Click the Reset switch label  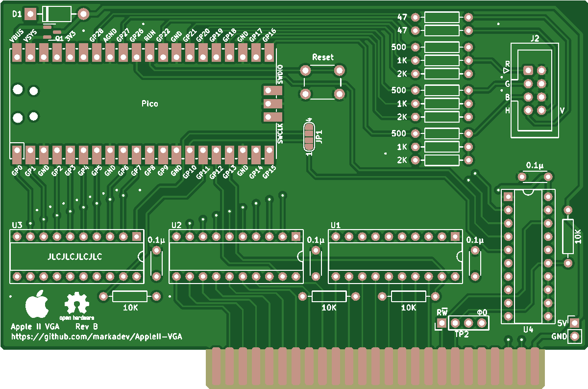tap(322, 57)
